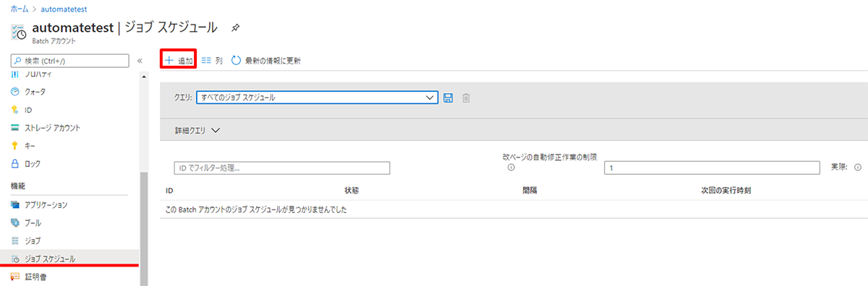Click the ストレージ アカウント icon
This screenshot has height=286, width=868.
15,128
